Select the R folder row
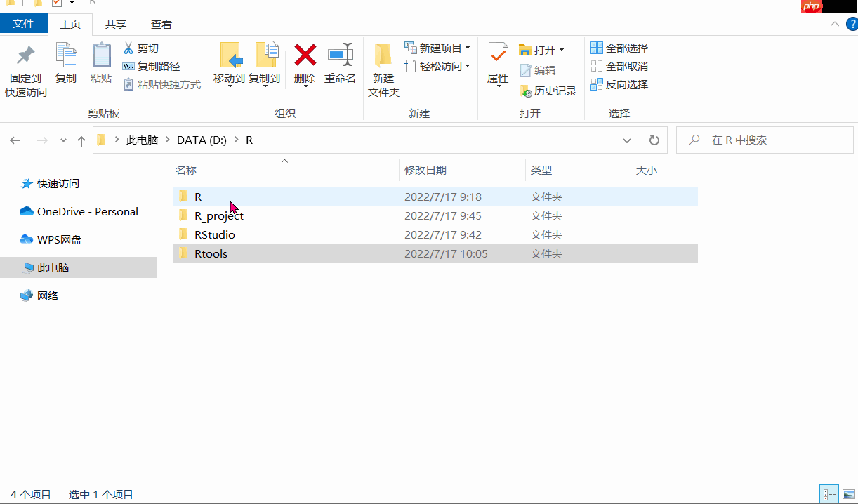 tap(435, 197)
